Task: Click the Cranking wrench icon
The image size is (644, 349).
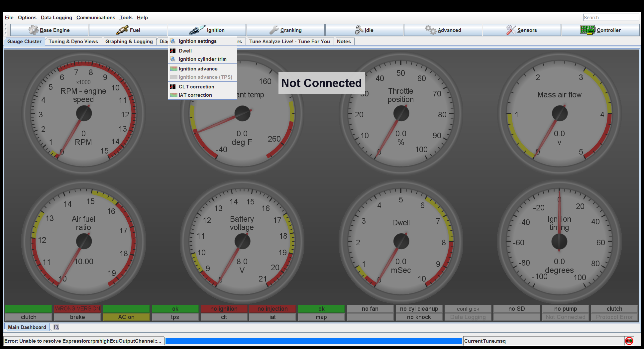Action: (274, 30)
